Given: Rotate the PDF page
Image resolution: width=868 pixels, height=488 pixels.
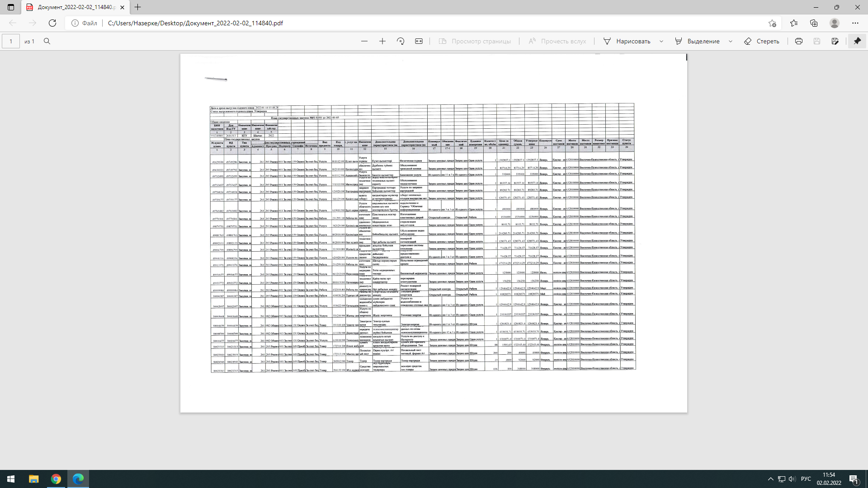Looking at the screenshot, I should pos(401,41).
